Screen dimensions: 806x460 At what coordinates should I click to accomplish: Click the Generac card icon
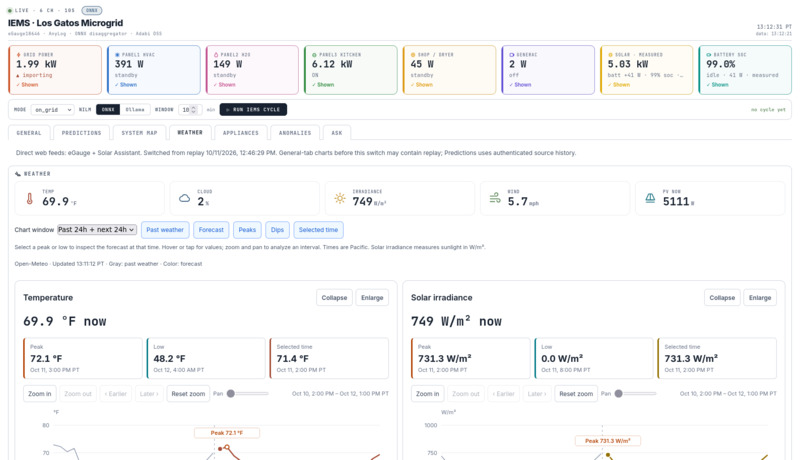click(511, 54)
